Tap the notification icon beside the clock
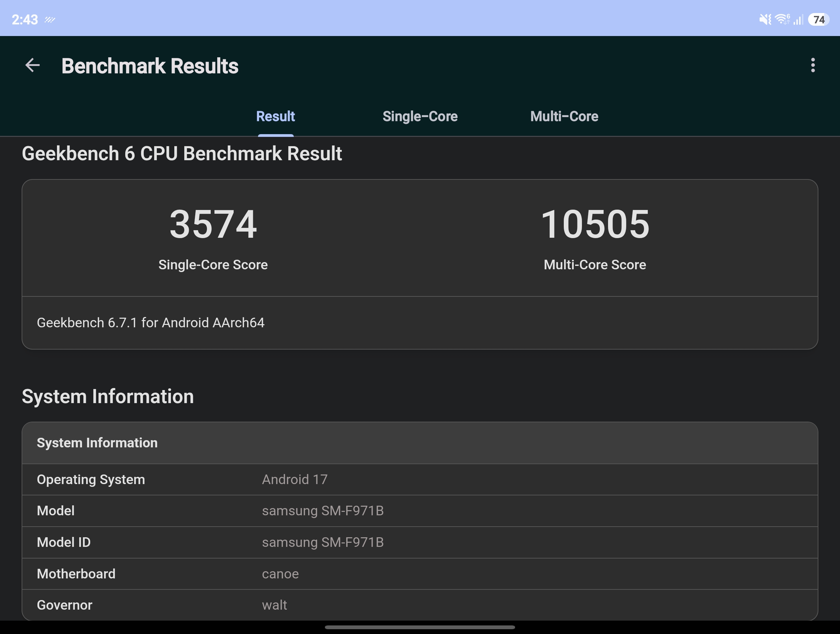 pos(50,19)
